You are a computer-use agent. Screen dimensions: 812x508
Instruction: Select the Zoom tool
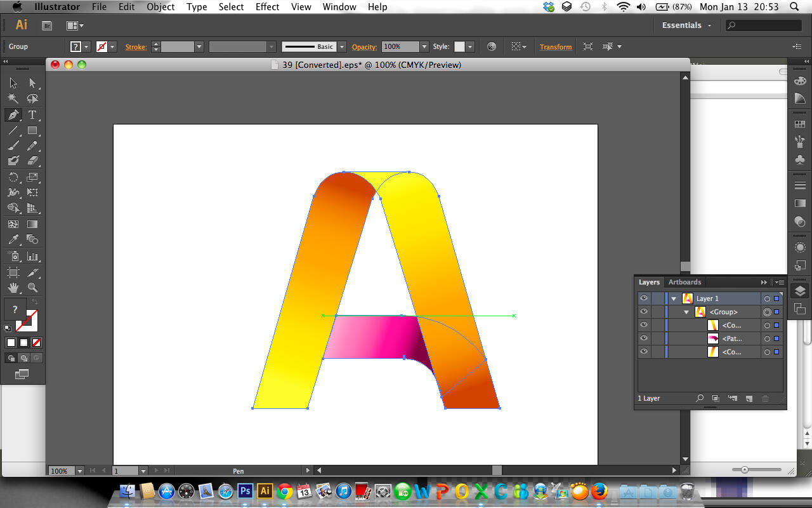point(32,288)
